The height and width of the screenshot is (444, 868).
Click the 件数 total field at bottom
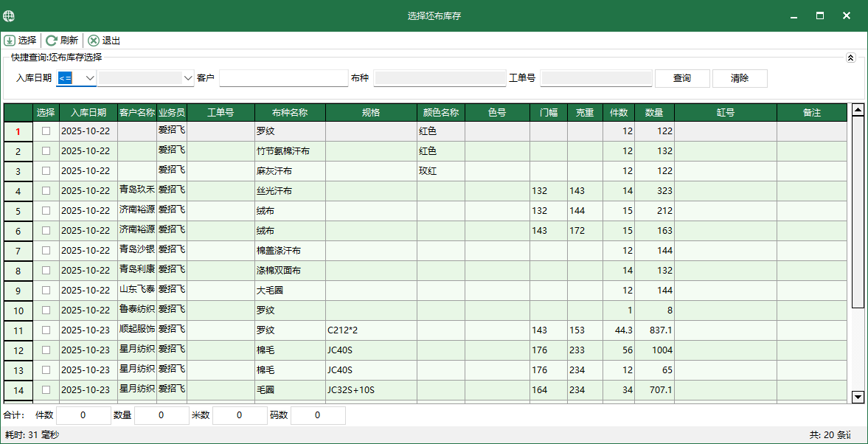pos(83,415)
